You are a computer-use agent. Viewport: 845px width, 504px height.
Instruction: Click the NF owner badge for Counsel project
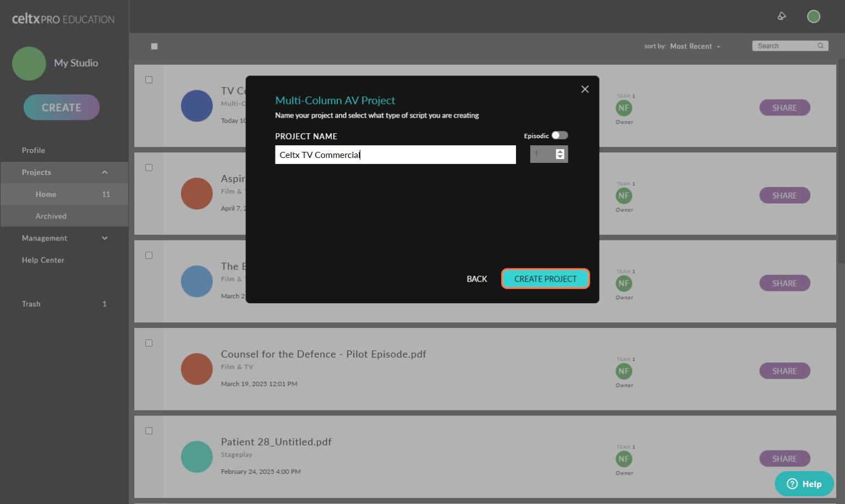click(x=624, y=371)
